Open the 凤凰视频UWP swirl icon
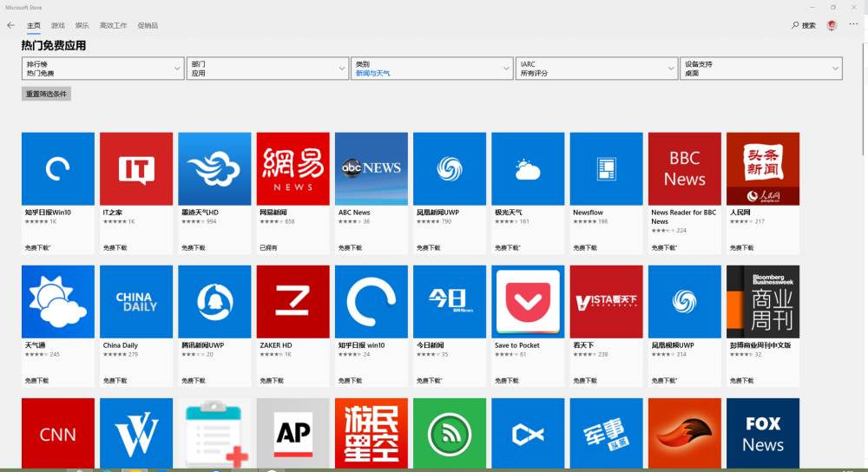 click(x=685, y=302)
